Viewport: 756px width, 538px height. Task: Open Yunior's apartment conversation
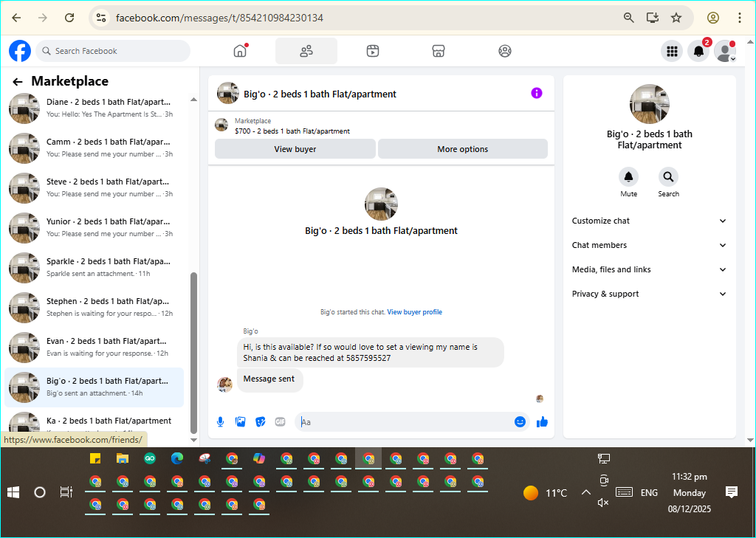tap(94, 227)
